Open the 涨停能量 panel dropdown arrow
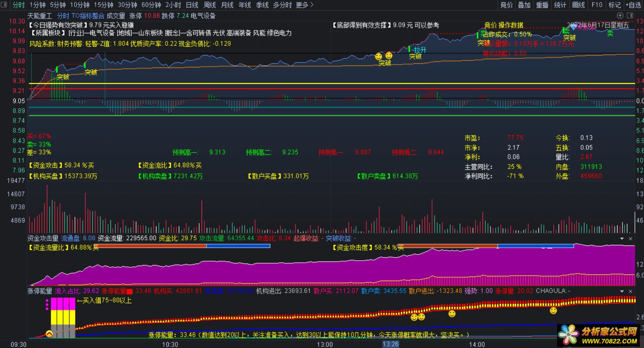 tap(622, 291)
